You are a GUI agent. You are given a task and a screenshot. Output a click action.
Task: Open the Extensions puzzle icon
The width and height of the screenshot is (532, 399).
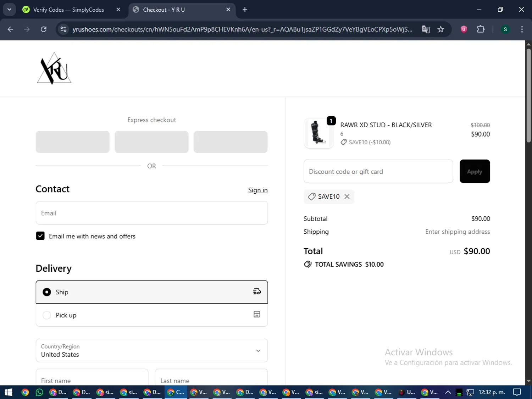(481, 29)
